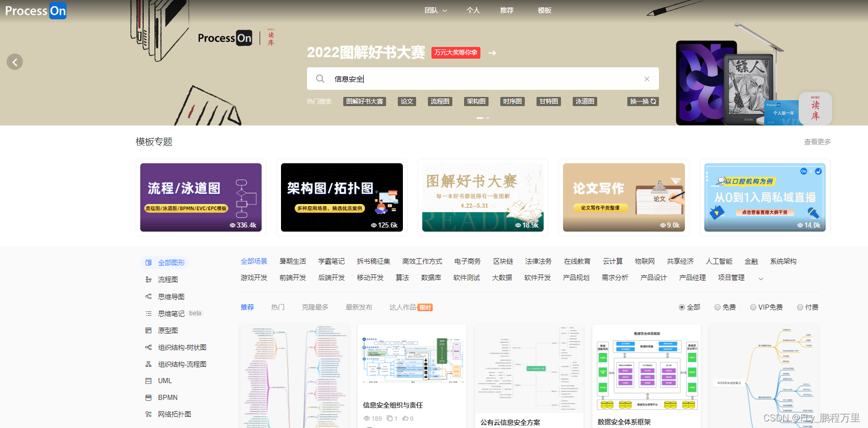Viewport: 868px width, 428px height.
Task: Click the arrow next to contest title
Action: point(492,53)
